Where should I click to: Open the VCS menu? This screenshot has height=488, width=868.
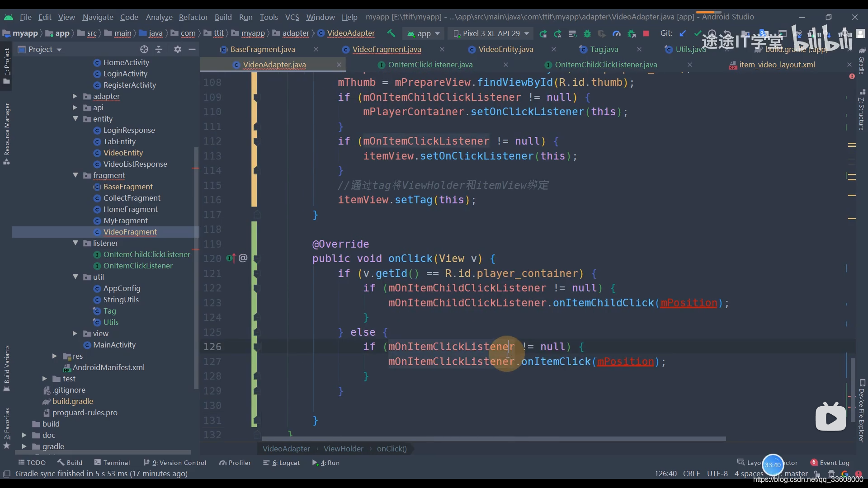[x=292, y=17]
